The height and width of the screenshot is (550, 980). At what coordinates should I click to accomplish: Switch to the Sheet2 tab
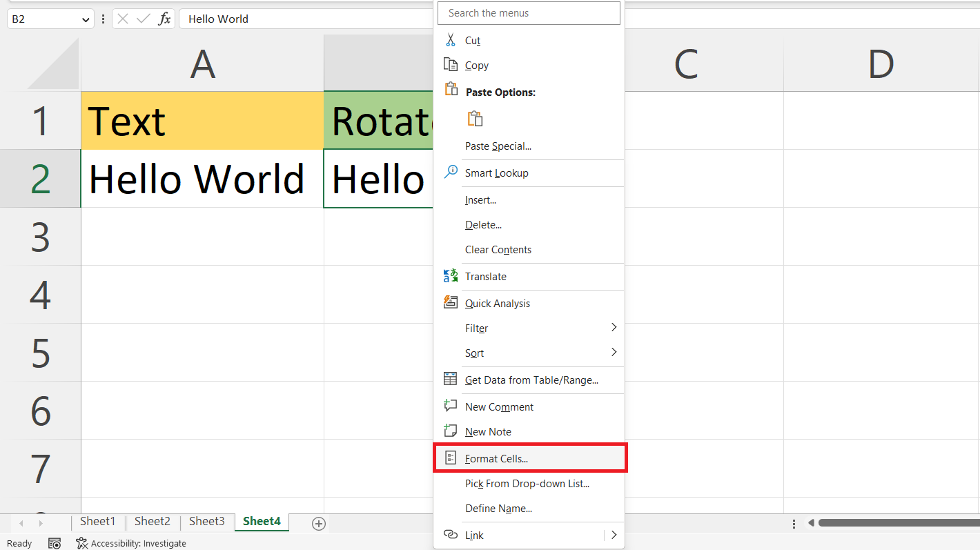pyautogui.click(x=152, y=522)
